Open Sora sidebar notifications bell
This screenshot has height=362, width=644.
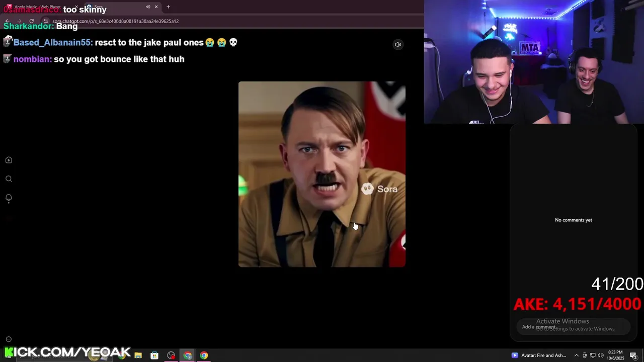pos(9,198)
